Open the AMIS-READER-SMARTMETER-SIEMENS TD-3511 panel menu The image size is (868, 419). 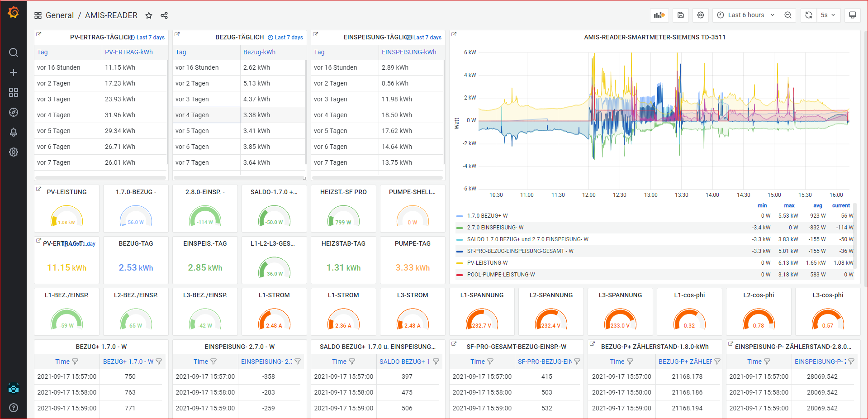click(655, 37)
